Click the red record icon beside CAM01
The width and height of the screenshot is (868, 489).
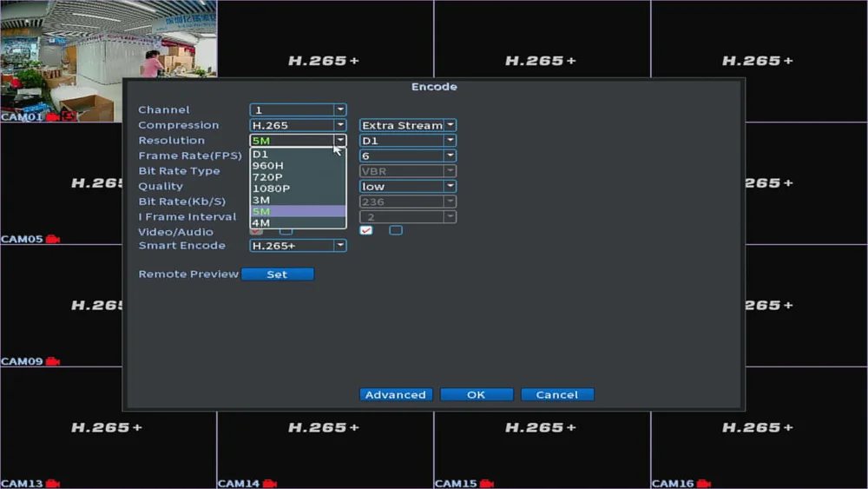coord(53,117)
